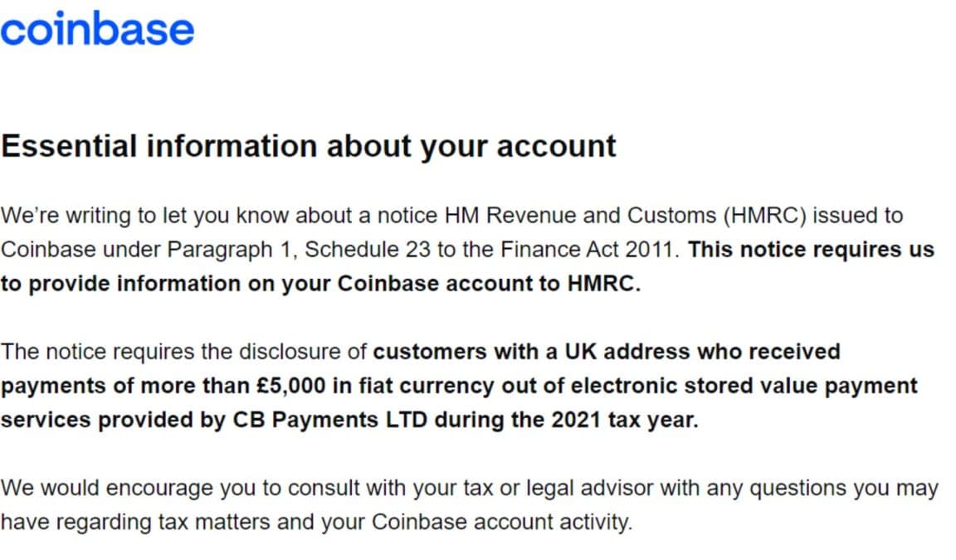
Task: Click bold text 'This notice requires us'
Action: (811, 250)
